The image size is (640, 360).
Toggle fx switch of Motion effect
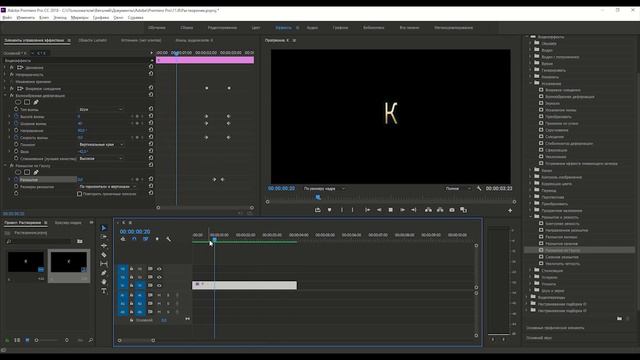[12, 67]
